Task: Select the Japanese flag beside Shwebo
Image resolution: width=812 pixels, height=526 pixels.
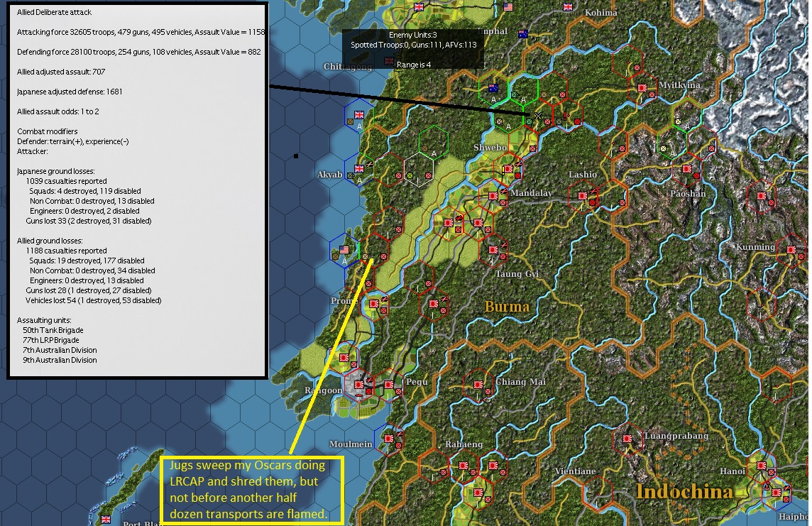Action: tap(508, 169)
